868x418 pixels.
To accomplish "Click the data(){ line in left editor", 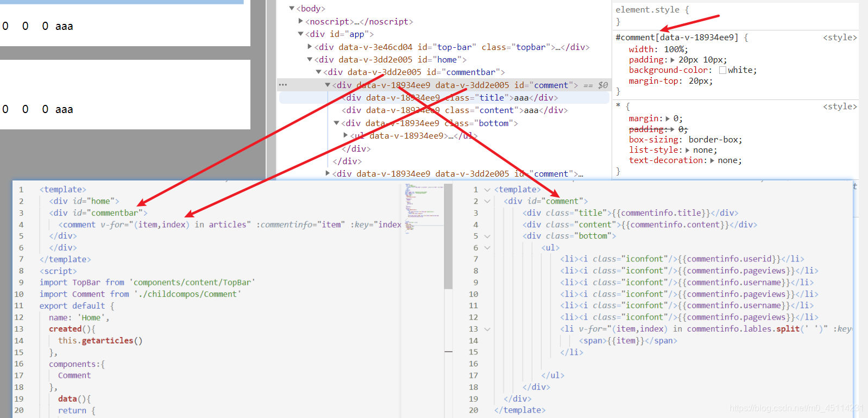I will (x=74, y=399).
